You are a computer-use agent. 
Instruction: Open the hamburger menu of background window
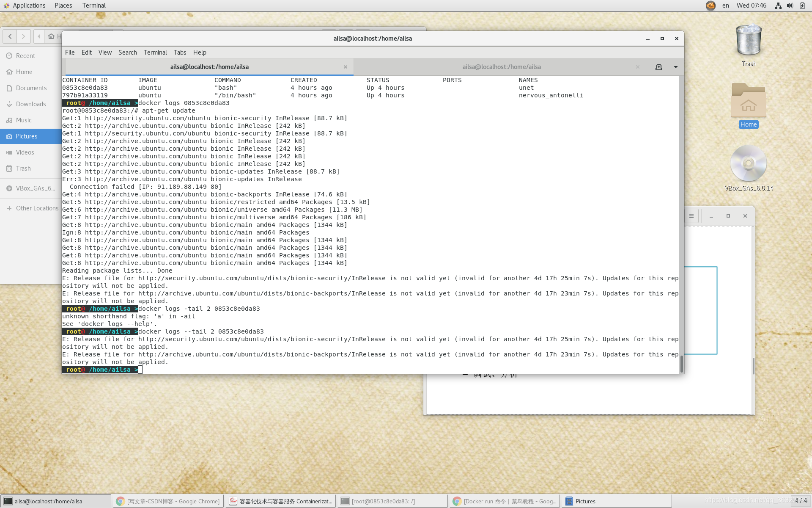tap(691, 216)
